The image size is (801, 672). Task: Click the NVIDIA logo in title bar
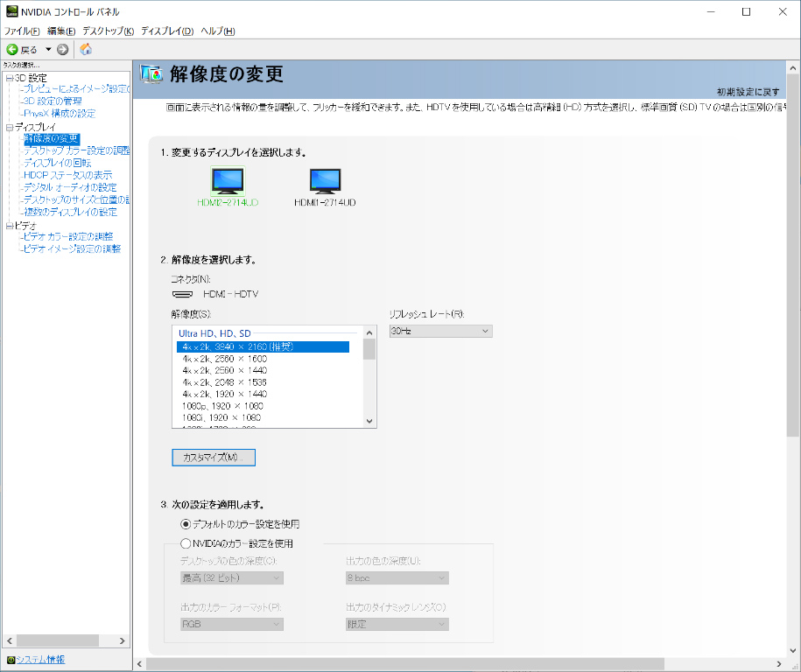coord(11,11)
